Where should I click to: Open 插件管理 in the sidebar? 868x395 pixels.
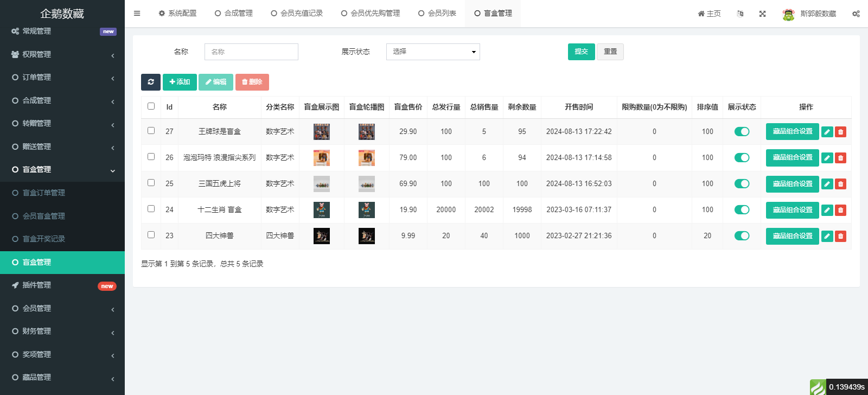coord(62,285)
